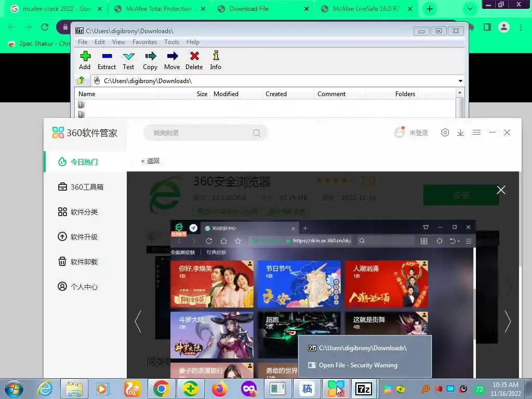Go up one folder in 7-Zip
Image resolution: width=532 pixels, height=399 pixels.
pos(81,81)
